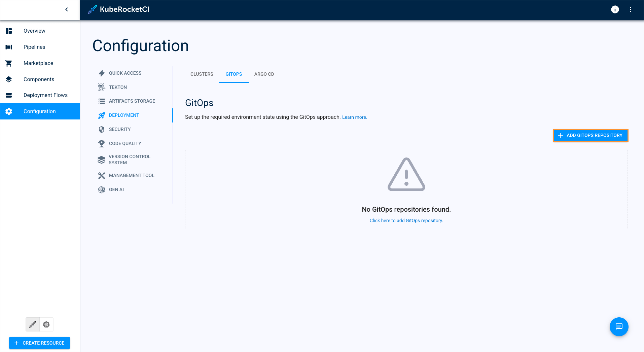Toggle the Configuration gear in the sidebar
644x352 pixels.
8,111
